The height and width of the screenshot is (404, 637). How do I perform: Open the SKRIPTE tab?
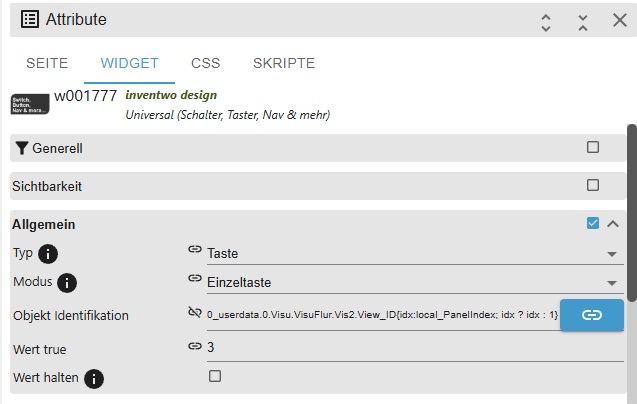point(284,63)
